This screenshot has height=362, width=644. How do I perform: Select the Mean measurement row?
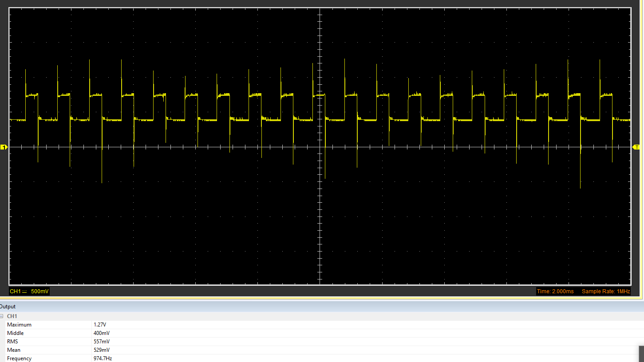(14, 350)
